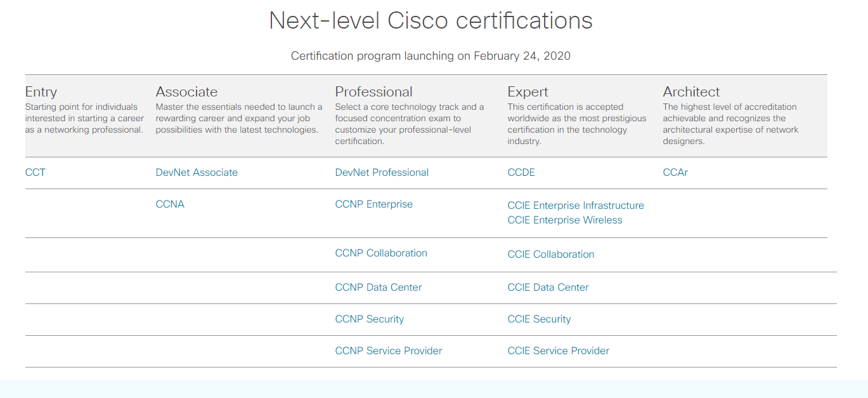868x398 pixels.
Task: Click the Expert level description text
Action: coord(577,124)
